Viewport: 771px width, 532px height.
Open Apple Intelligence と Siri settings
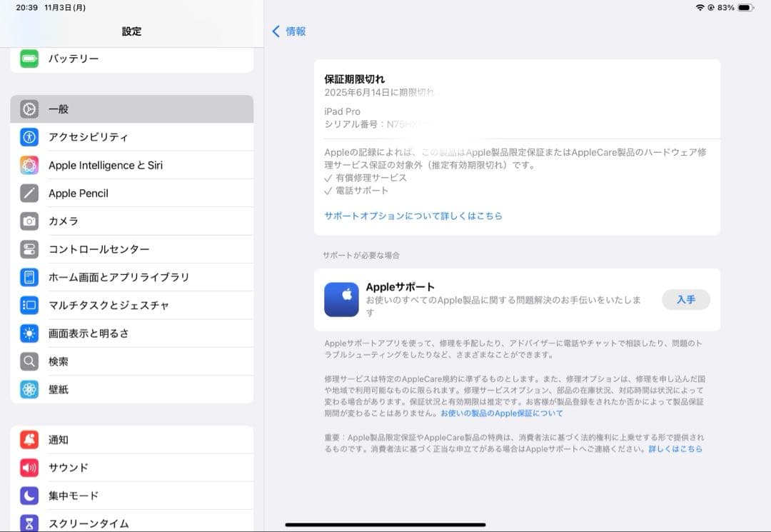click(111, 165)
